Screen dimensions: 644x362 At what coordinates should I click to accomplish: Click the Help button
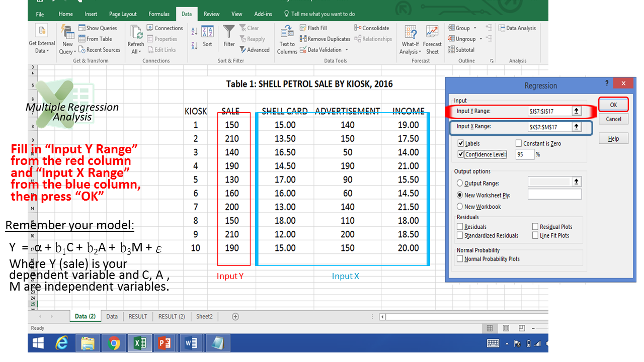pos(613,138)
